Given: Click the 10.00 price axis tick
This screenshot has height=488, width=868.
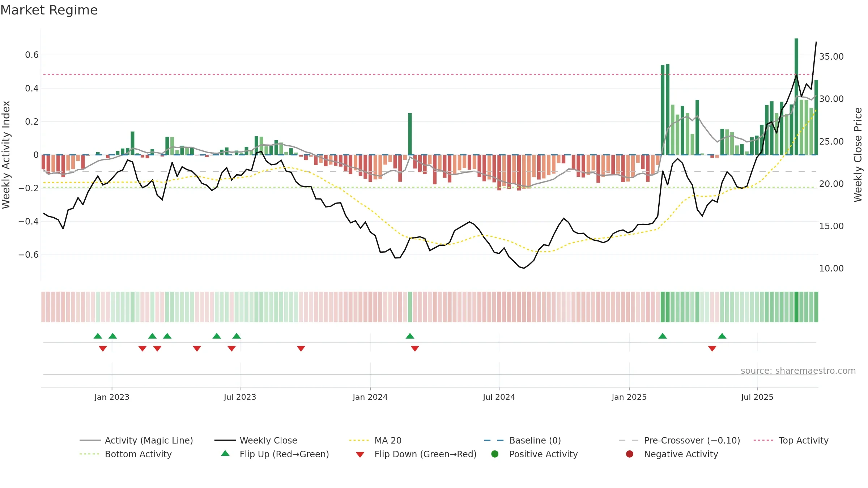Looking at the screenshot, I should [x=831, y=268].
